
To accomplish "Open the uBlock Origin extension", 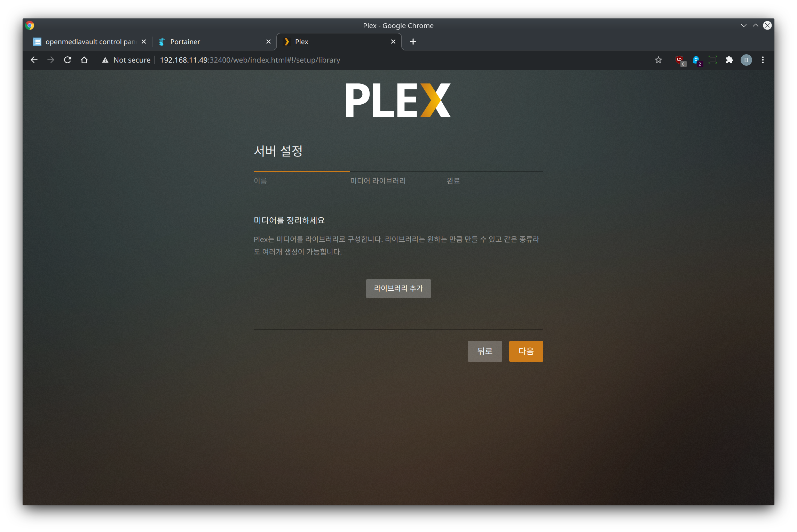I will pyautogui.click(x=679, y=60).
